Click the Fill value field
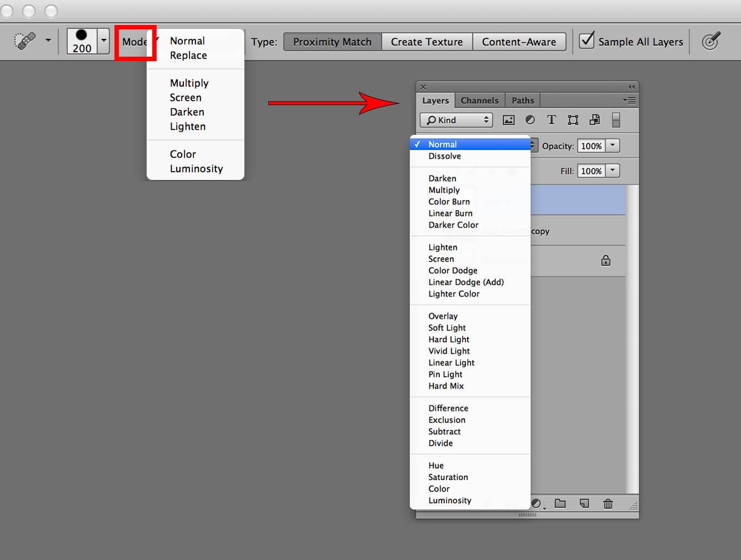741x560 pixels. tap(591, 171)
